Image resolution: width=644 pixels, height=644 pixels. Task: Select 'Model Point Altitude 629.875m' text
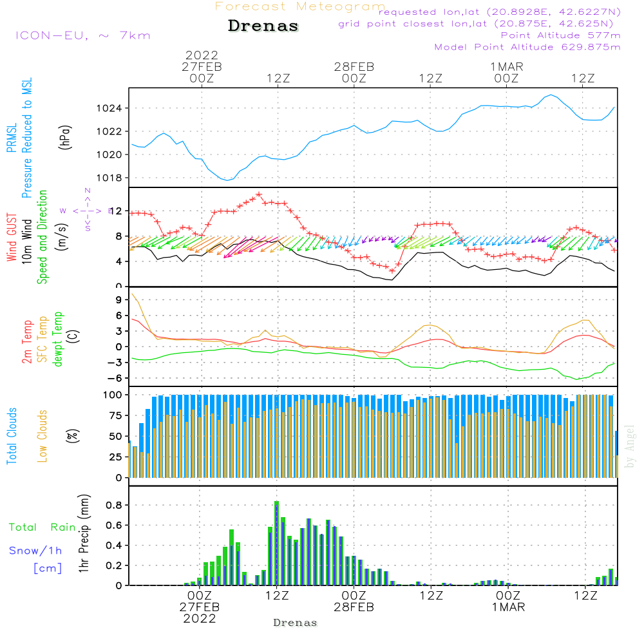click(x=527, y=47)
